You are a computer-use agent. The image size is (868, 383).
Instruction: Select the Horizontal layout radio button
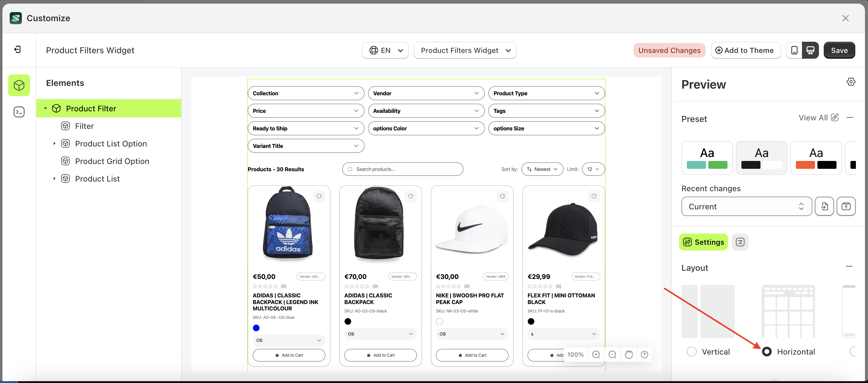pos(767,351)
